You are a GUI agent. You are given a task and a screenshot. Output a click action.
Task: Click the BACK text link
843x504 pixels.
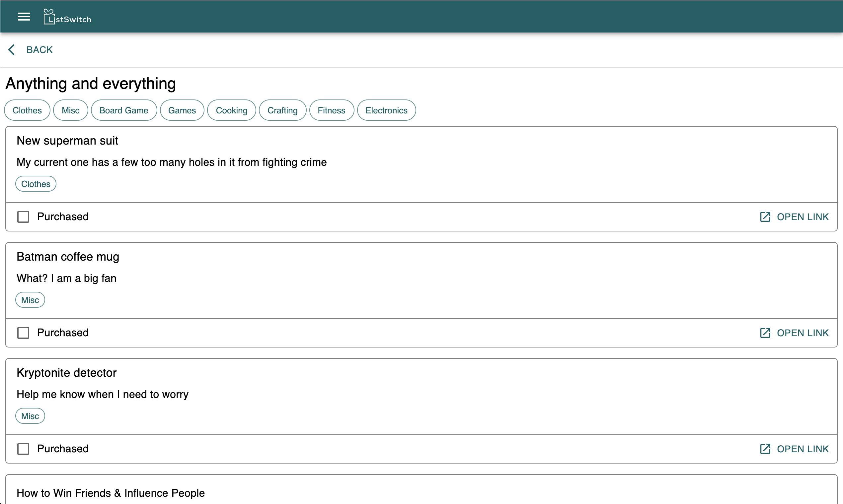click(39, 50)
